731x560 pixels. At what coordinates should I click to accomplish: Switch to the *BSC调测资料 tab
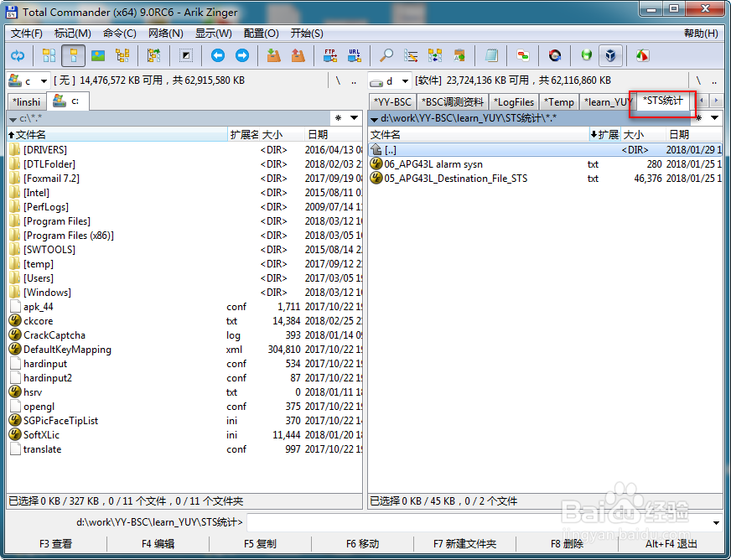pyautogui.click(x=453, y=102)
